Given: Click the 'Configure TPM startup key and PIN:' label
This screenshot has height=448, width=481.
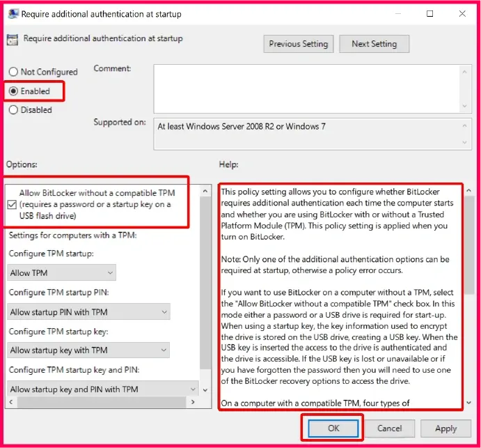Looking at the screenshot, I should coord(74,370).
